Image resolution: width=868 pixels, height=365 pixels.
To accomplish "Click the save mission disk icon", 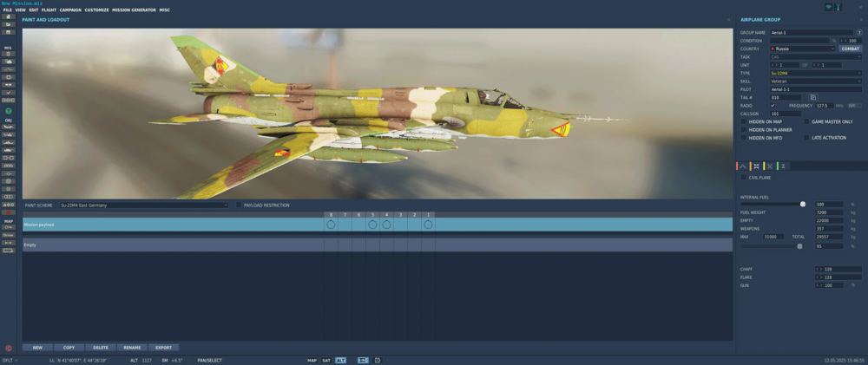I will tap(9, 32).
